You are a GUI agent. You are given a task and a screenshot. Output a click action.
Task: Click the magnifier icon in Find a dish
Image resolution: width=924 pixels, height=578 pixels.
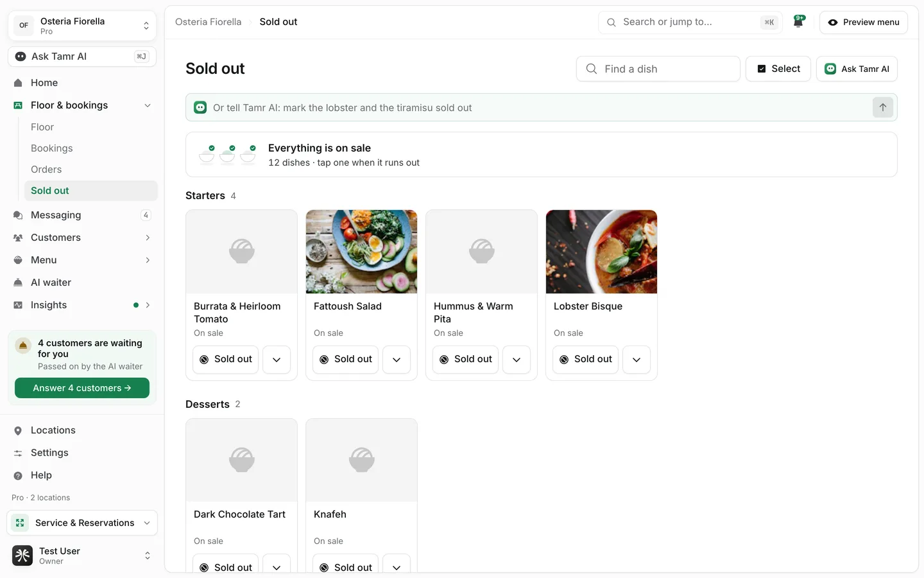[x=592, y=69]
